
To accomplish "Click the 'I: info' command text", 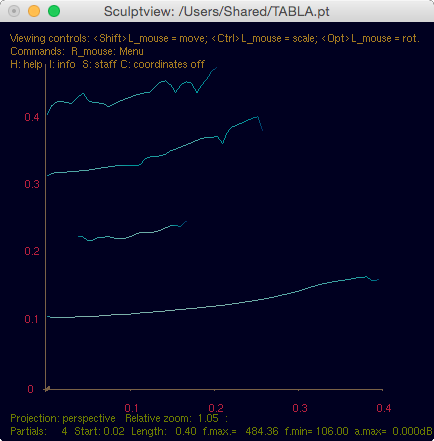I will (x=62, y=64).
